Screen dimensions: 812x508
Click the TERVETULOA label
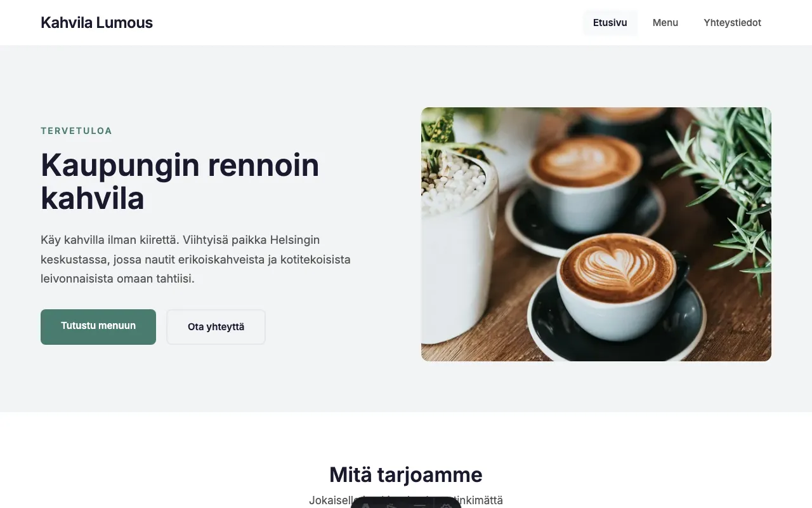(x=76, y=131)
